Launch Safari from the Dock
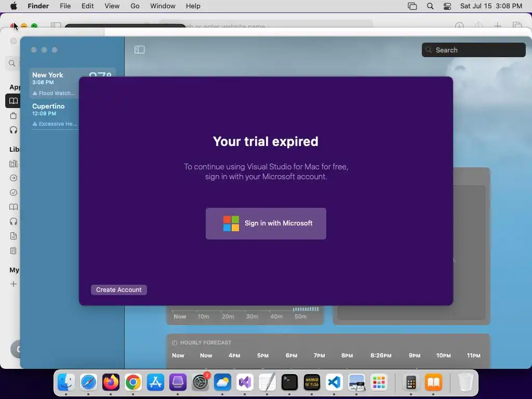The width and height of the screenshot is (532, 399). [x=88, y=382]
